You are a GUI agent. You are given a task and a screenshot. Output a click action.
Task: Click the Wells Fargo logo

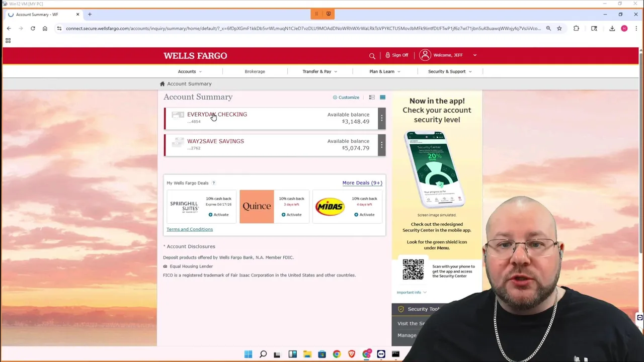tap(195, 56)
